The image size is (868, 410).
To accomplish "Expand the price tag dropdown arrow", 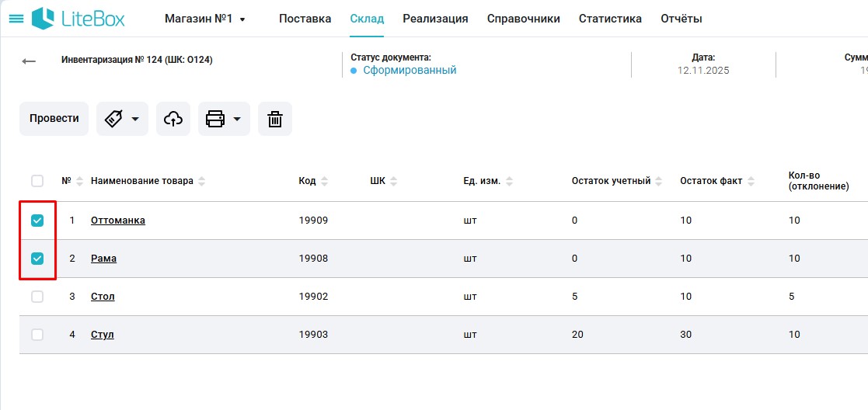I will point(135,118).
